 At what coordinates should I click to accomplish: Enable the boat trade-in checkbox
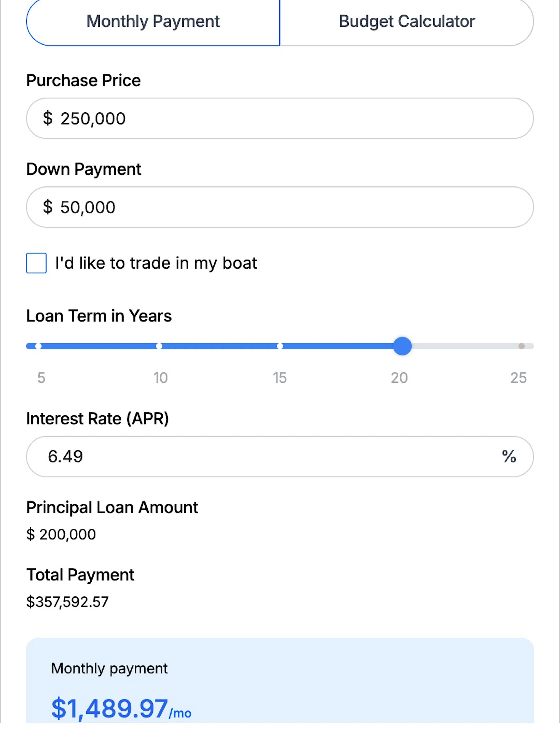click(x=36, y=263)
